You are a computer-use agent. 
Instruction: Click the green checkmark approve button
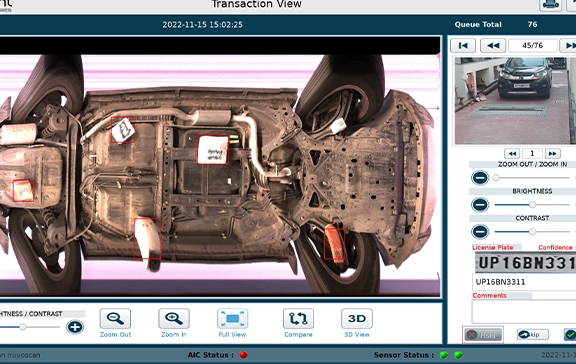[570, 335]
